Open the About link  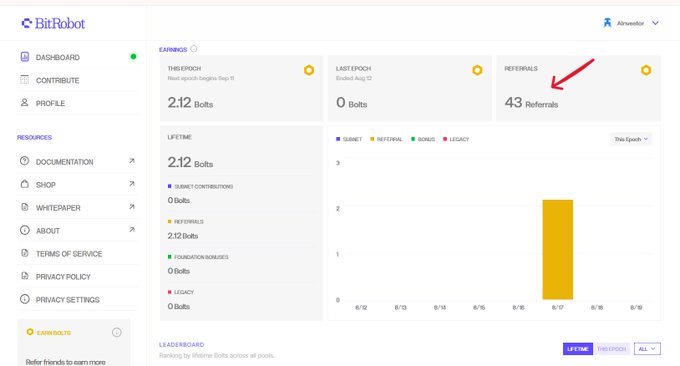[x=48, y=231]
